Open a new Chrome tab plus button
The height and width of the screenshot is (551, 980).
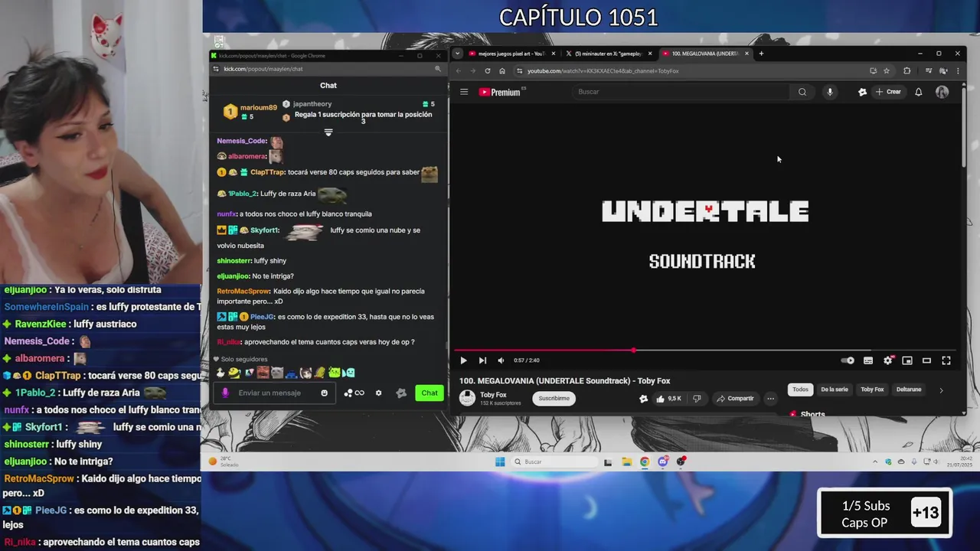point(761,54)
